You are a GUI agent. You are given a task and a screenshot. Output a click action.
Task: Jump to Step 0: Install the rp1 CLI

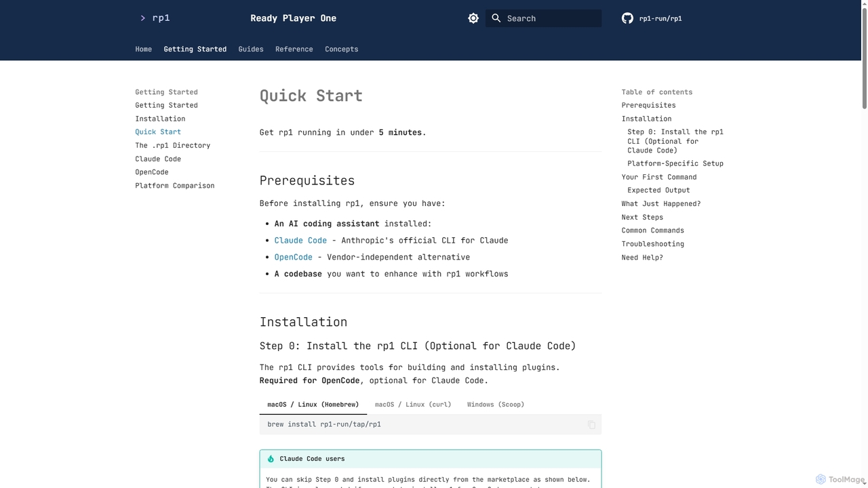[675, 141]
